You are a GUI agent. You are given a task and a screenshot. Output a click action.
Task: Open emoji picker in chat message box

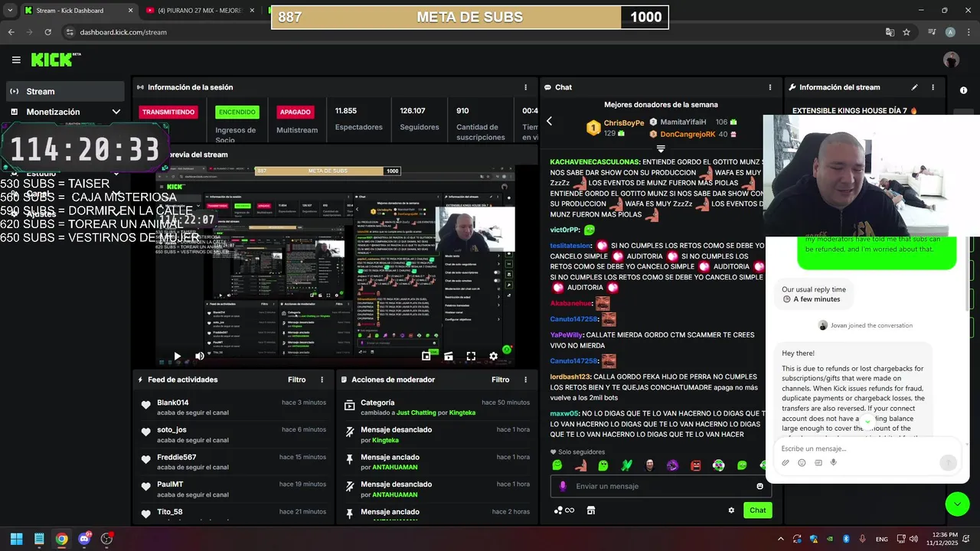tap(759, 486)
